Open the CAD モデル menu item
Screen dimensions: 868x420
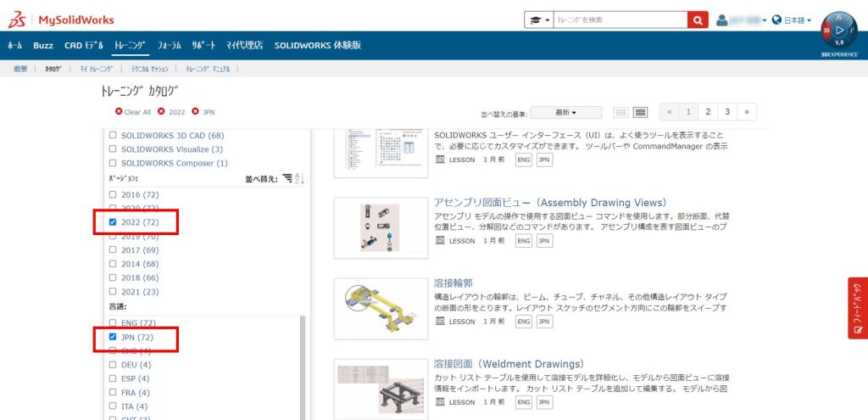tap(84, 46)
